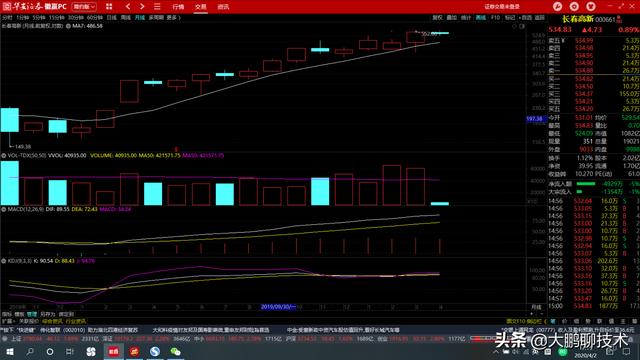Click the shirt skin icon in the title bar
The image size is (640, 360).
(591, 7)
